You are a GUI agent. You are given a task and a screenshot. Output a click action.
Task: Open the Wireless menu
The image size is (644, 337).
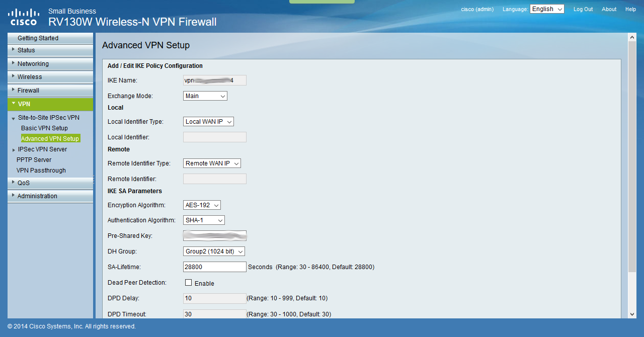pos(50,77)
